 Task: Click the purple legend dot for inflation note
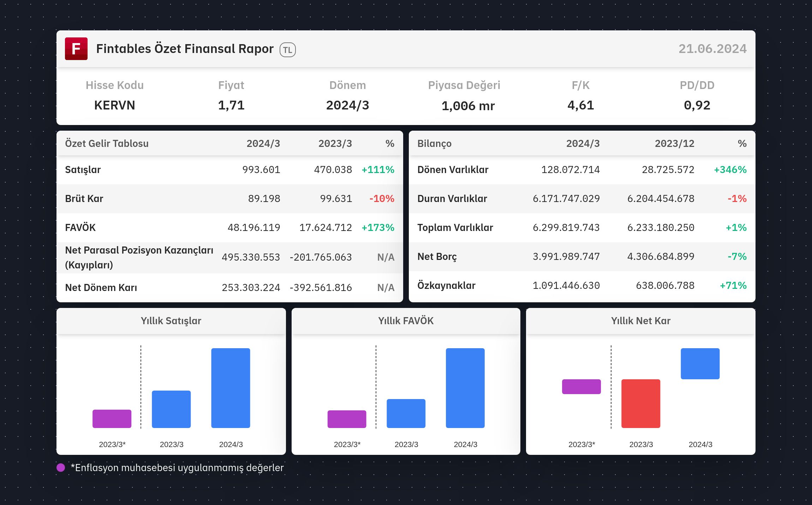coord(61,468)
